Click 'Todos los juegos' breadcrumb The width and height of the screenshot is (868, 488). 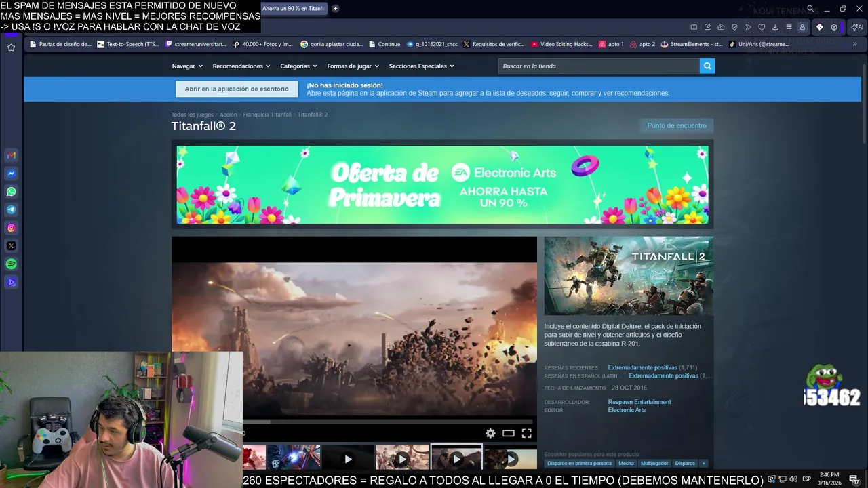tap(192, 115)
